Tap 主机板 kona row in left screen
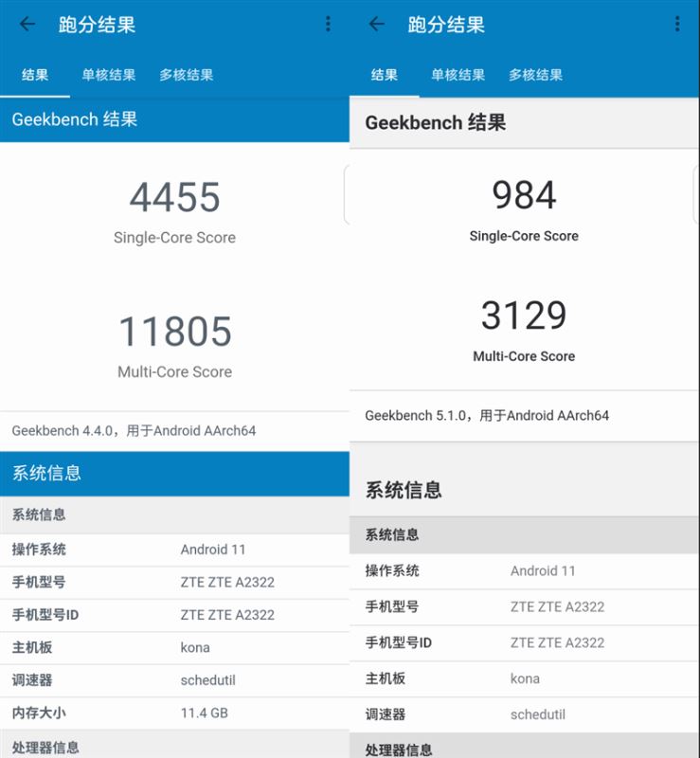This screenshot has width=700, height=758. coord(174,648)
